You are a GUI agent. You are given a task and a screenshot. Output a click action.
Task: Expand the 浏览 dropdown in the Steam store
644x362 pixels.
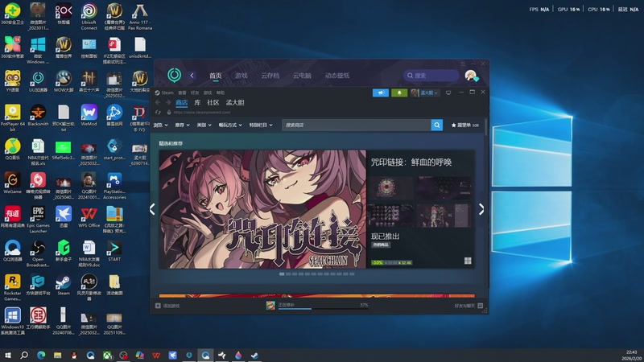(x=160, y=125)
